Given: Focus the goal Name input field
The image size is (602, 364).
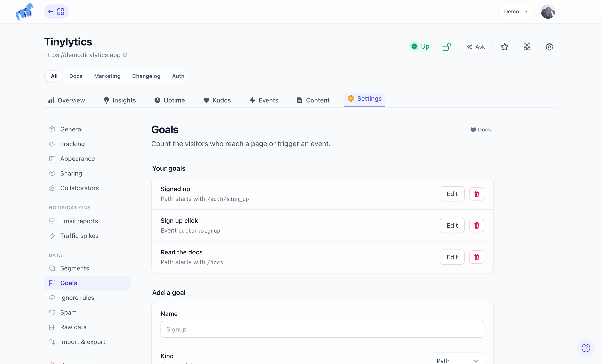Looking at the screenshot, I should click(322, 329).
